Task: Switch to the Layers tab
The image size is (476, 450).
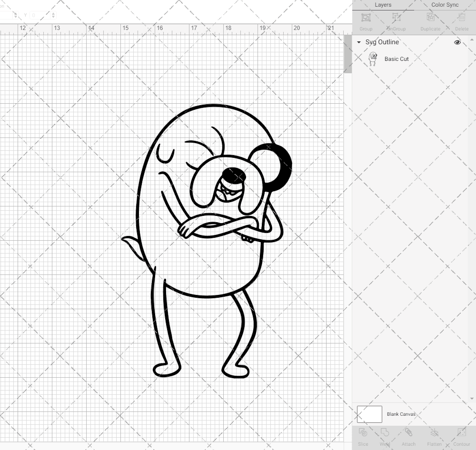Action: click(383, 5)
